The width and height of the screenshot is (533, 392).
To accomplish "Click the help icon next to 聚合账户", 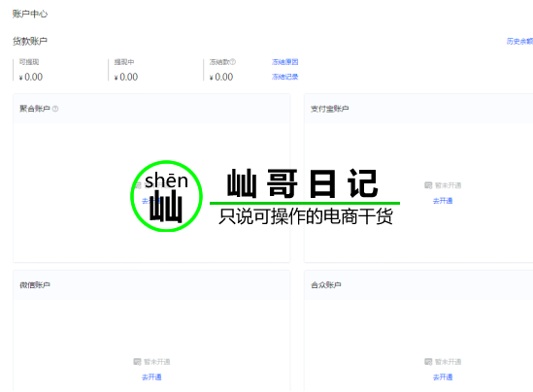I will tap(55, 109).
